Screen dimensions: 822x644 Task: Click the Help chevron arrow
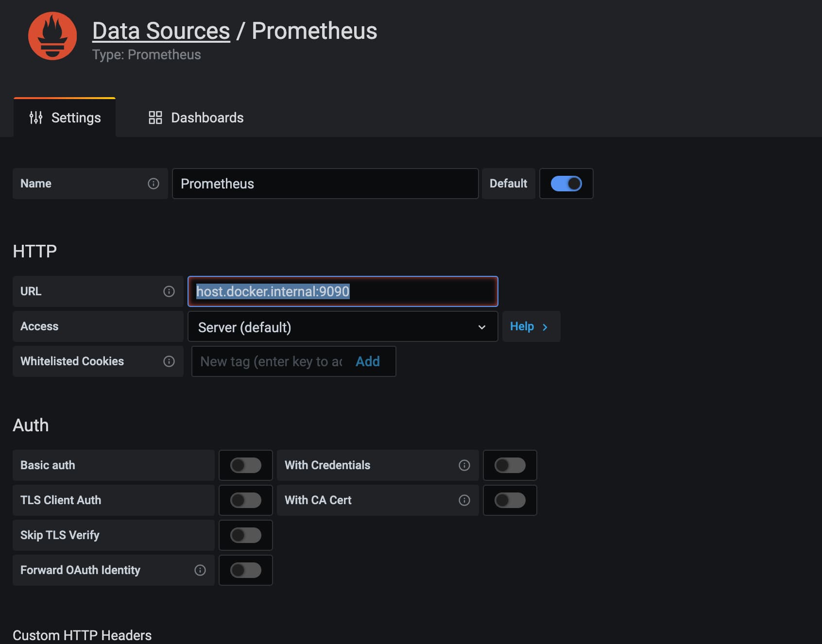coord(545,327)
